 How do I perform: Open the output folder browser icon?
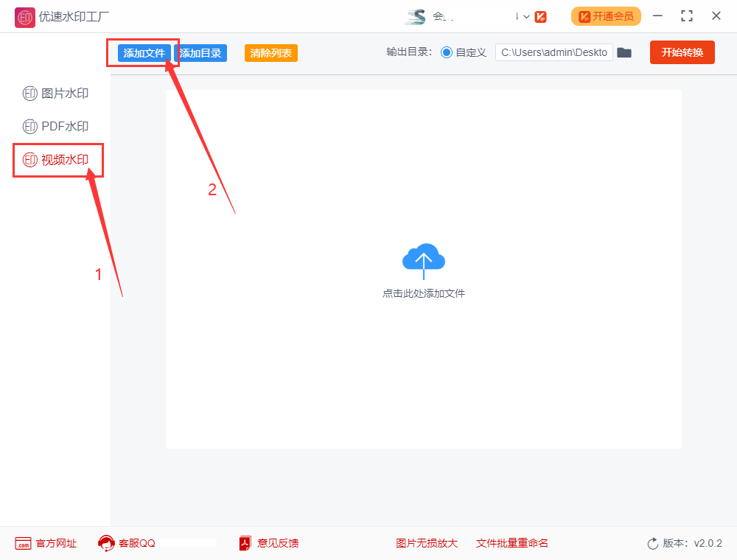coord(624,52)
